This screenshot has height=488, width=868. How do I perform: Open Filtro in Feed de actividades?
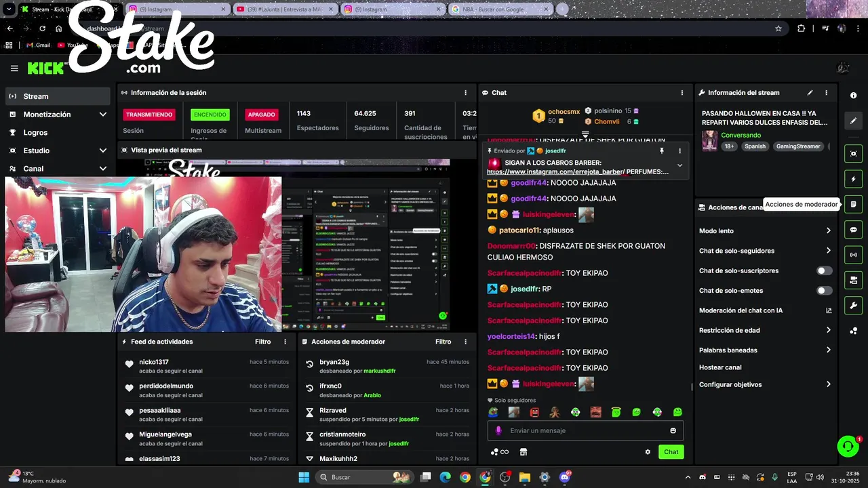coord(262,342)
